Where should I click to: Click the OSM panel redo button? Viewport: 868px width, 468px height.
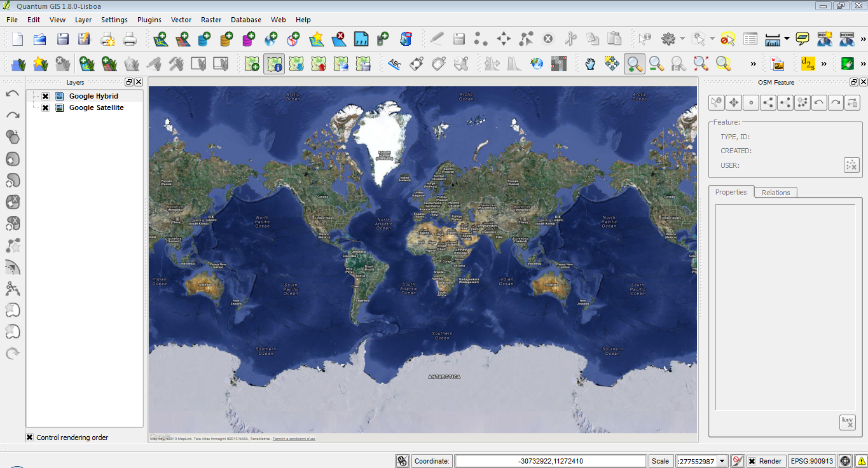coord(836,102)
